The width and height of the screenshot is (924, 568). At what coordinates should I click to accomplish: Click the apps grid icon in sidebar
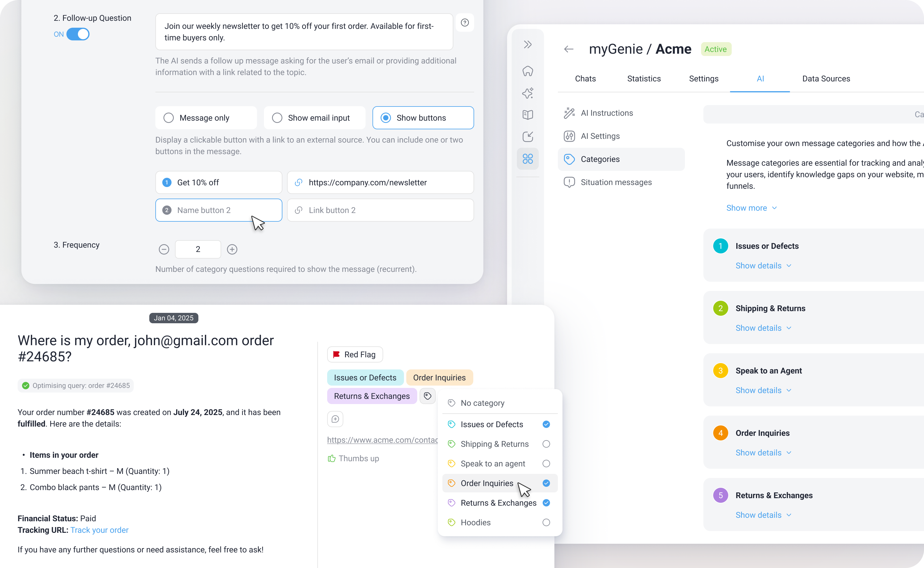tap(528, 159)
